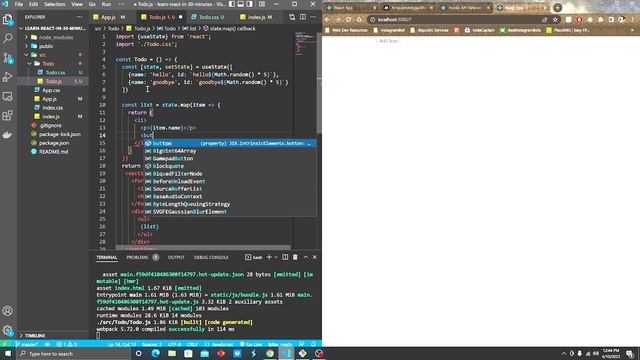The height and width of the screenshot is (360, 640).
Task: Click the master branch in status bar
Action: point(26,344)
